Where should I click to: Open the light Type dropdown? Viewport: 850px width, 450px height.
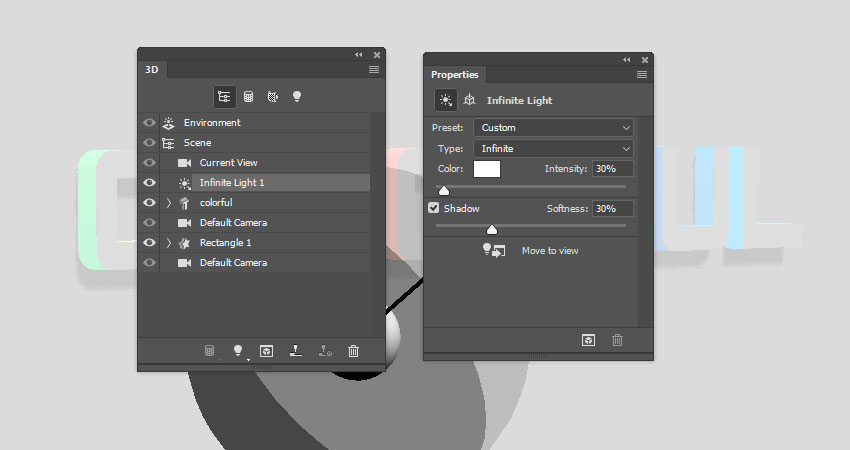553,149
